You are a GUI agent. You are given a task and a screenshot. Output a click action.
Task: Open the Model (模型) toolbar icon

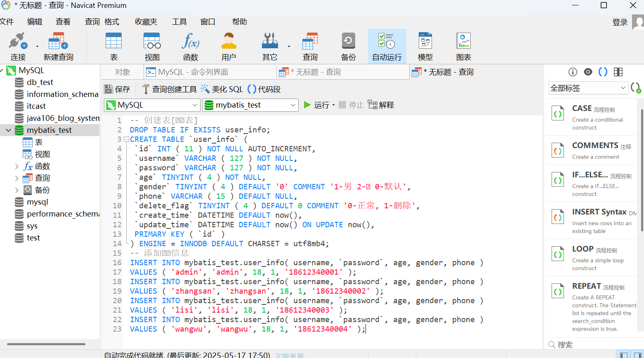[425, 47]
